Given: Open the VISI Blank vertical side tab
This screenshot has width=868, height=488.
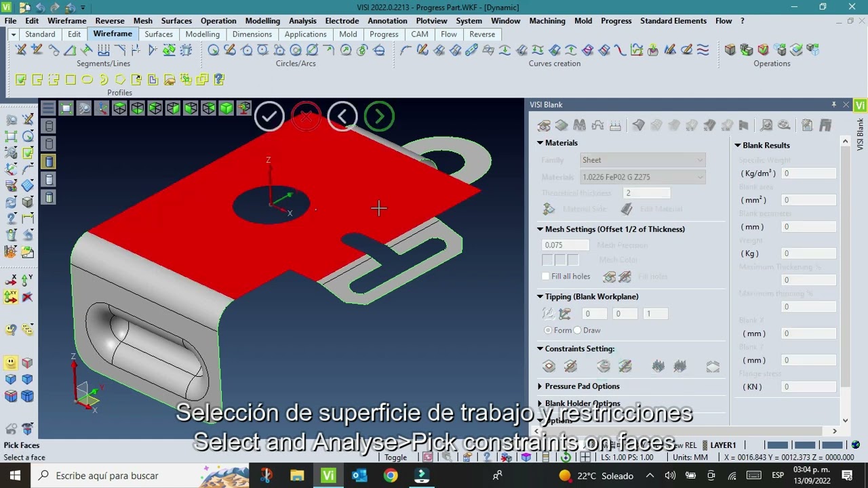Looking at the screenshot, I should (861, 134).
